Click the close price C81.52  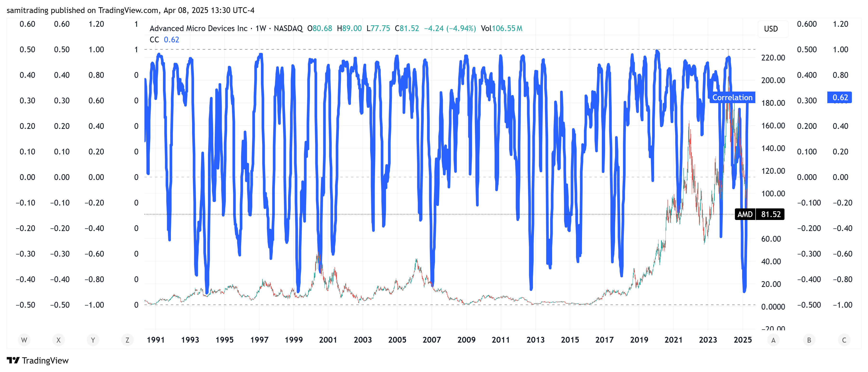point(407,28)
